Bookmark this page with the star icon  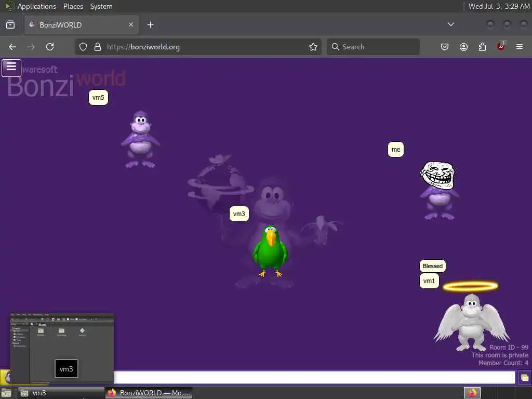click(313, 47)
